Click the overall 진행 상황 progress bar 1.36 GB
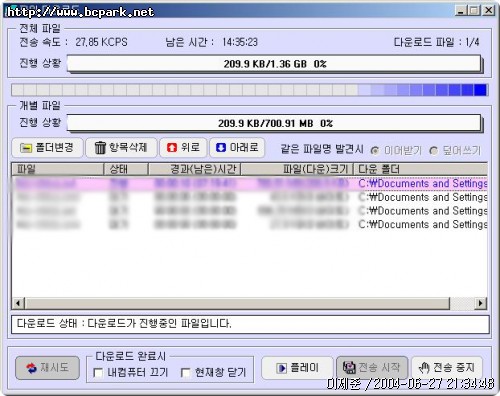This screenshot has height=396, width=500. pos(275,64)
